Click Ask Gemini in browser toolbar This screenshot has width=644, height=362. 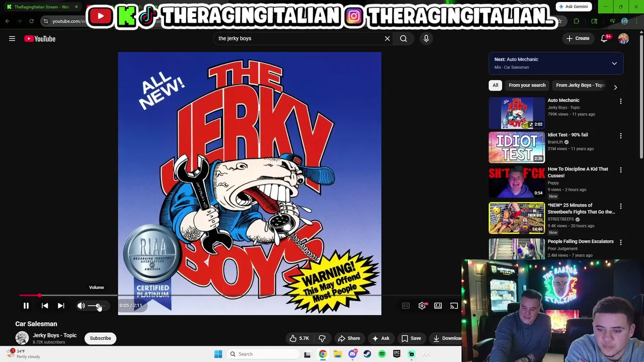point(573,7)
